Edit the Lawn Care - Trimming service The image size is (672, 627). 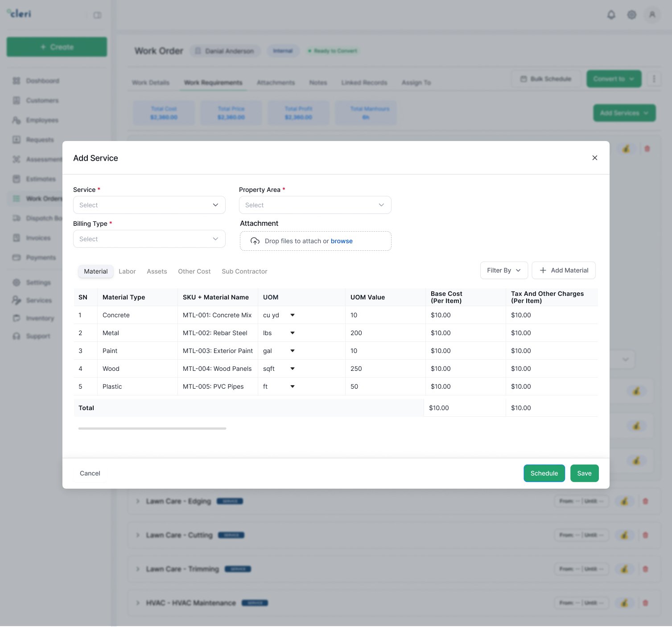tap(624, 569)
